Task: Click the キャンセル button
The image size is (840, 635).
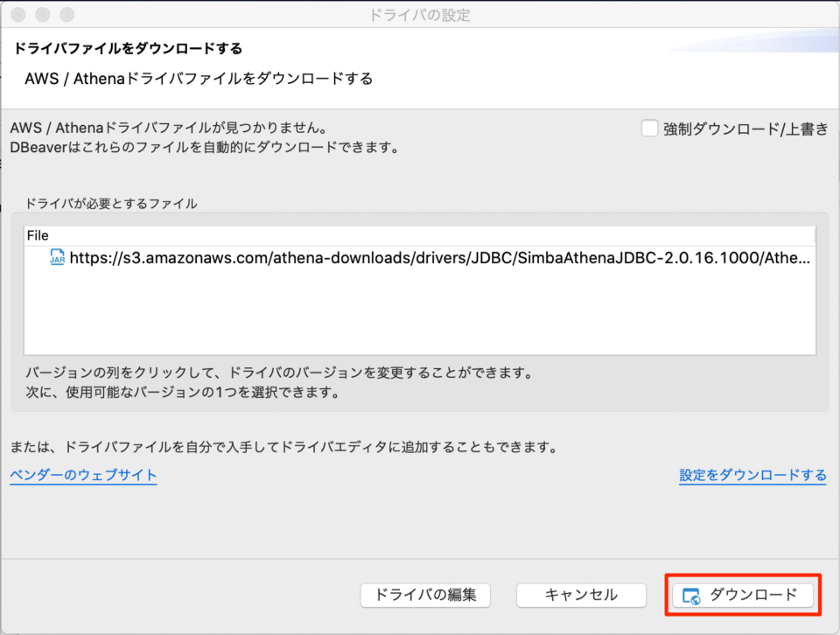Action: click(x=581, y=595)
